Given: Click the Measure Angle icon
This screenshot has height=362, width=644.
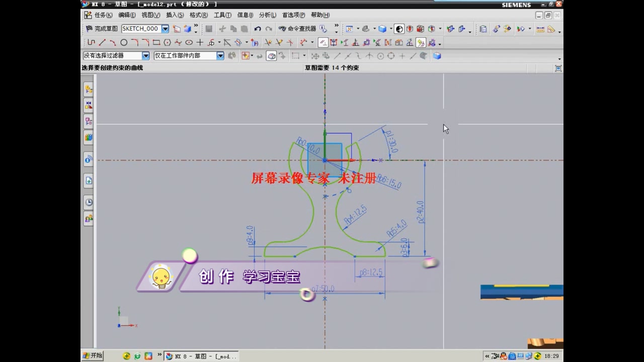Looking at the screenshot, I should [550, 29].
